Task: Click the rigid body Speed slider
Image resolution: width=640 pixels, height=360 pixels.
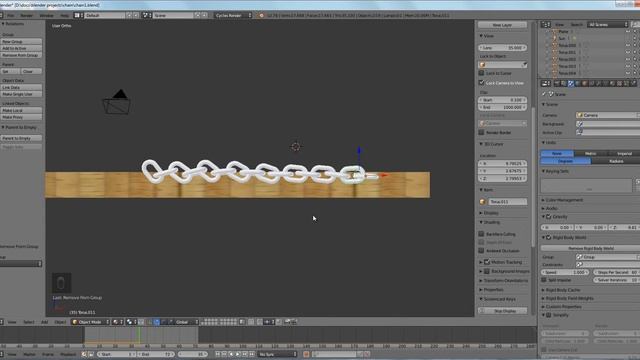Action: pyautogui.click(x=565, y=272)
